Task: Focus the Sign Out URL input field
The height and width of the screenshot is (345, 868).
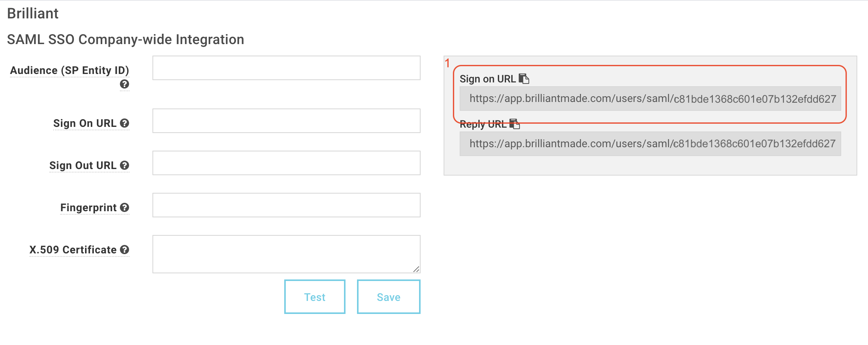Action: click(x=287, y=163)
